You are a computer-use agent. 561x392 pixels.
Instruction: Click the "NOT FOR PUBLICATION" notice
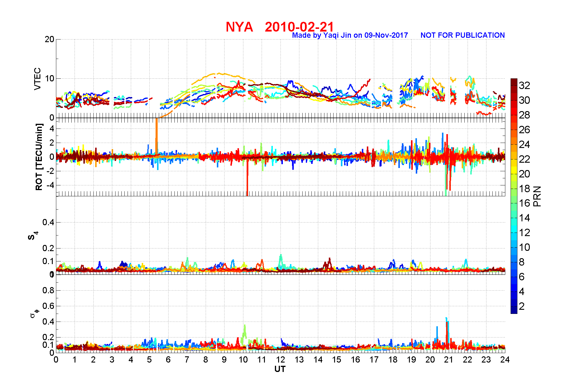click(463, 35)
